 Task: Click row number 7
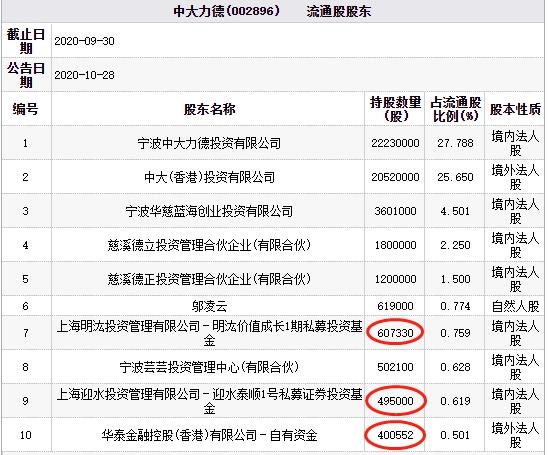(26, 333)
